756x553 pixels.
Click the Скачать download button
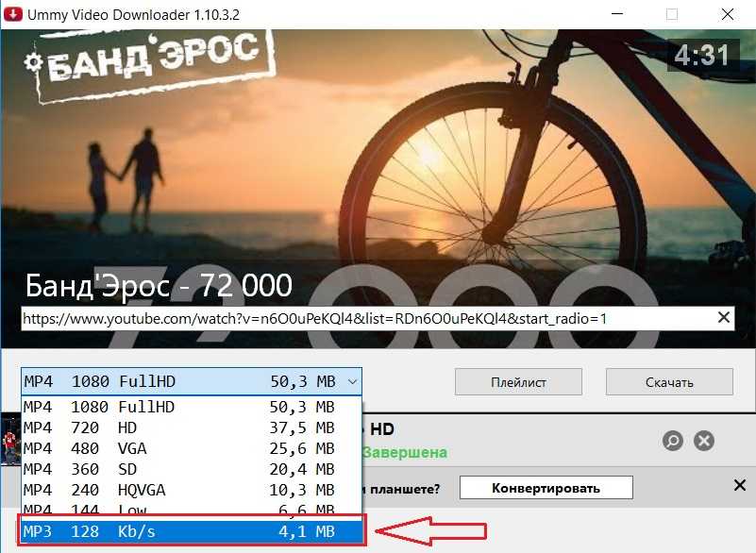(669, 382)
